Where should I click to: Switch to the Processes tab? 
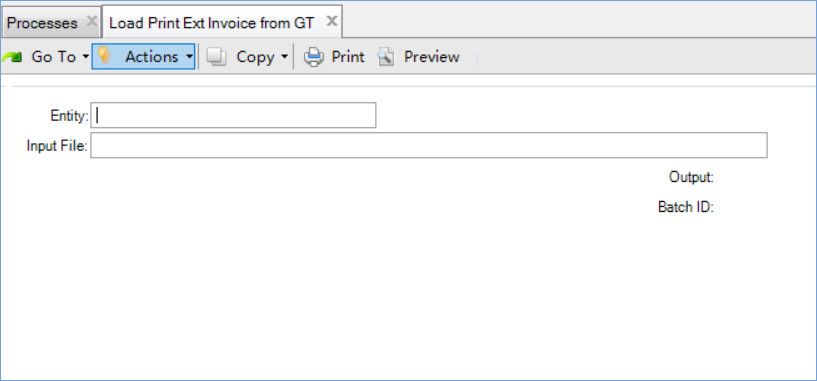coord(42,23)
